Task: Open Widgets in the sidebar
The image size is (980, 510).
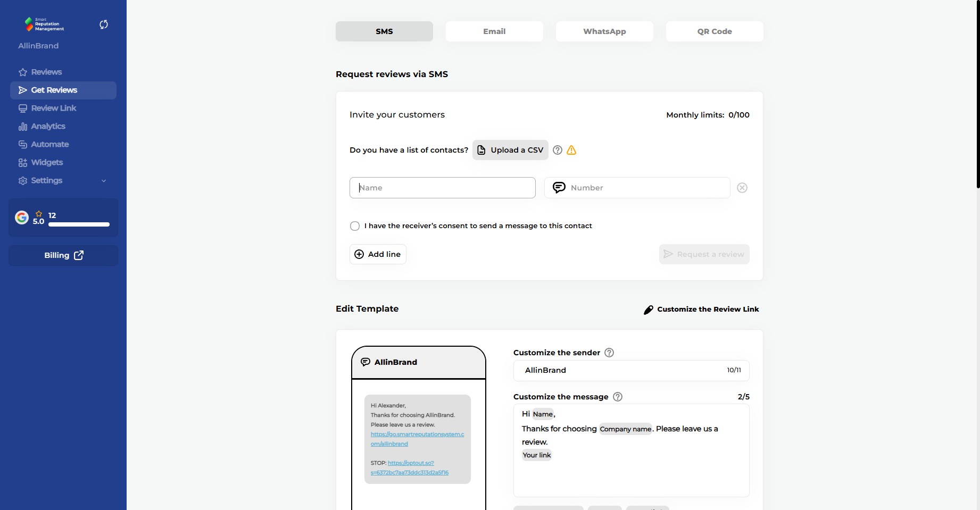Action: tap(63, 163)
